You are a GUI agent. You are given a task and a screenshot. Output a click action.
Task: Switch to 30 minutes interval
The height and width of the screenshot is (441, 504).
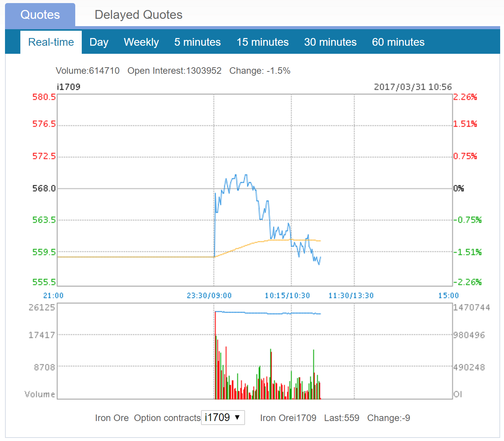tap(330, 42)
